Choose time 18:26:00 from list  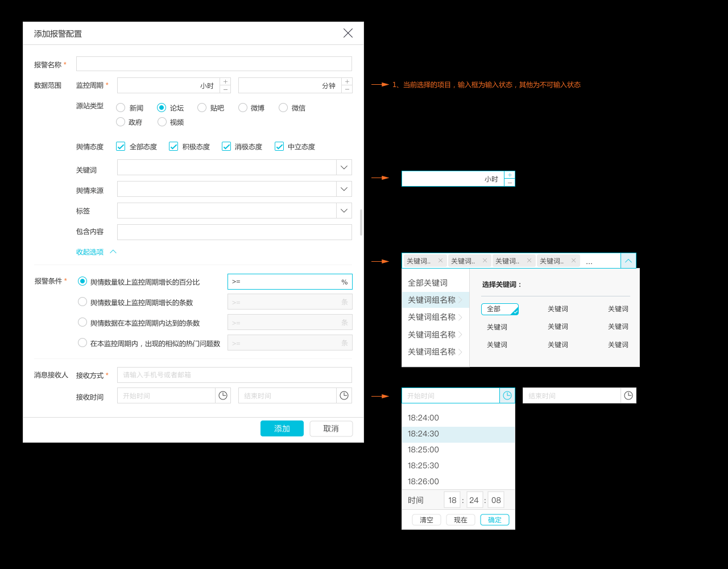[458, 481]
